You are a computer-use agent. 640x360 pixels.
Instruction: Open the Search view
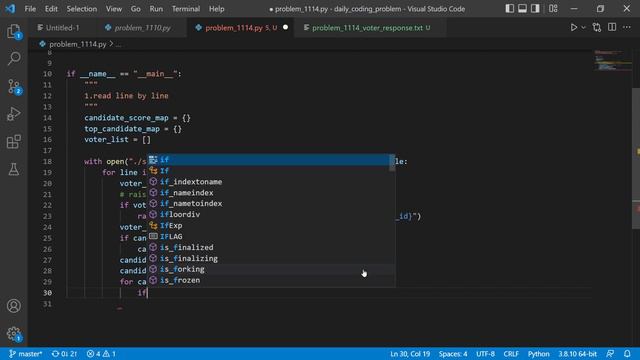point(14,59)
